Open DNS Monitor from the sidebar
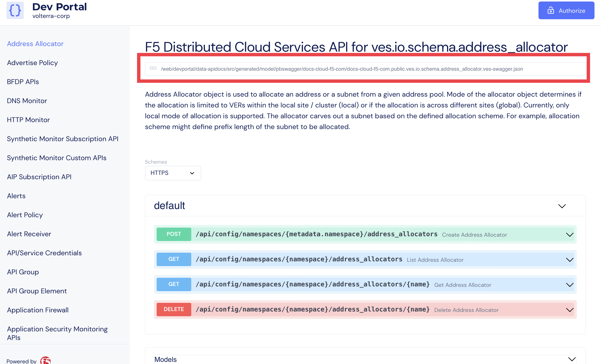 tap(27, 101)
